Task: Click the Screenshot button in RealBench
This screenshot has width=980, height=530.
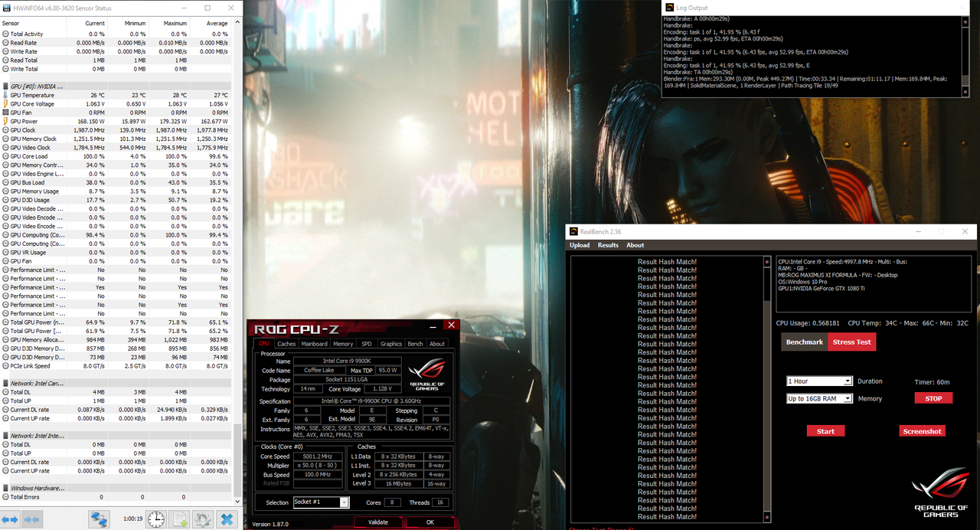Action: [x=922, y=431]
